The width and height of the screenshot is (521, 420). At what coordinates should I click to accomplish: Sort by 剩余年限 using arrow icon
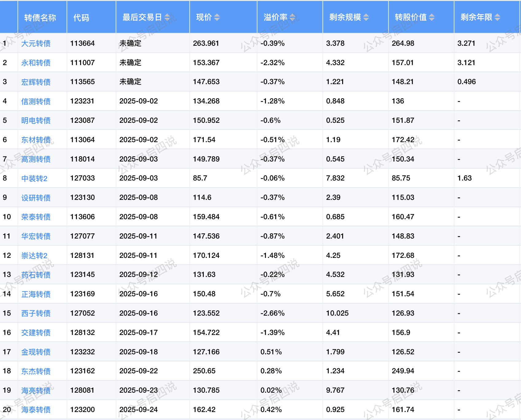[497, 17]
